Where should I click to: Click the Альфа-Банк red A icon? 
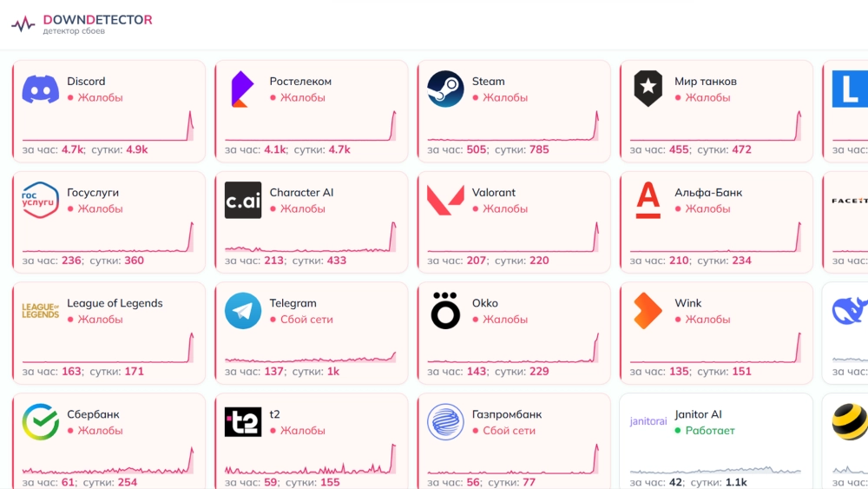(648, 200)
